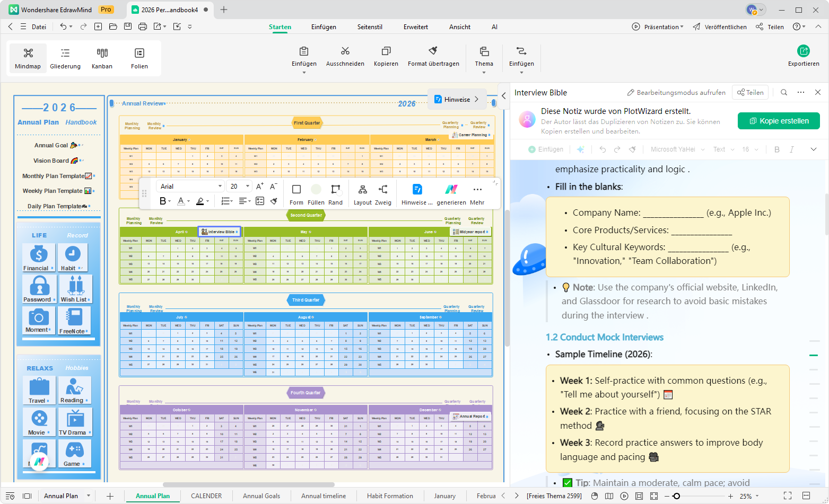Click the zoom slider handle
The height and width of the screenshot is (504, 829).
(676, 496)
